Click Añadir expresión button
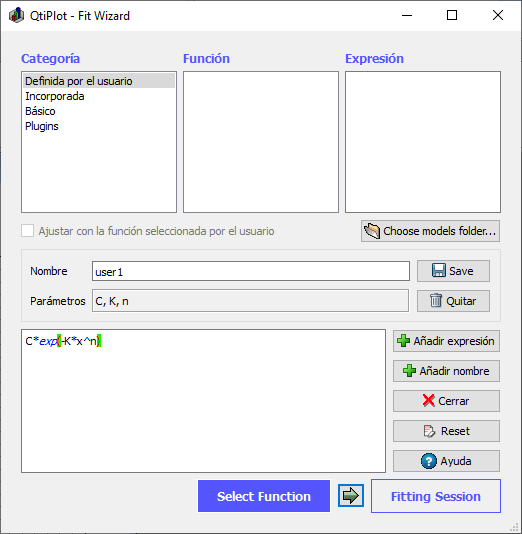Screen dimensions: 522x534 coord(446,341)
